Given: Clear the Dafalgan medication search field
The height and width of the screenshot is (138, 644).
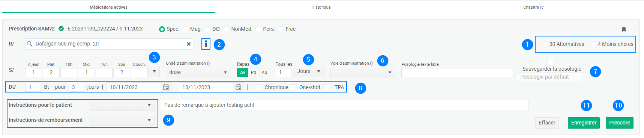Looking at the screenshot, I should pyautogui.click(x=189, y=44).
